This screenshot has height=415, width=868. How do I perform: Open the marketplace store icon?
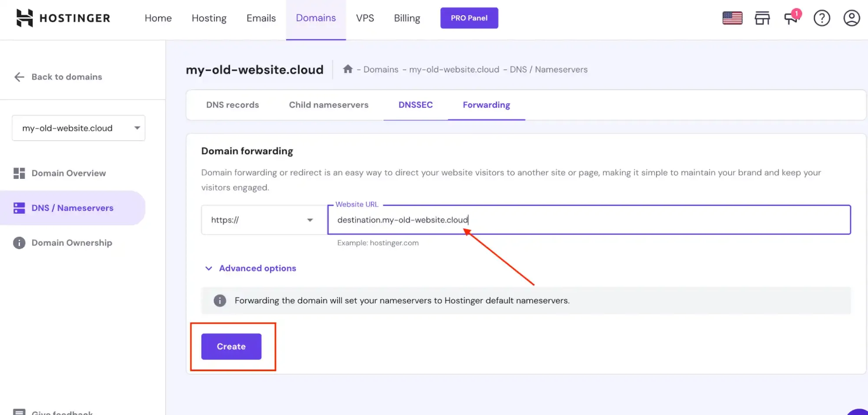point(762,18)
